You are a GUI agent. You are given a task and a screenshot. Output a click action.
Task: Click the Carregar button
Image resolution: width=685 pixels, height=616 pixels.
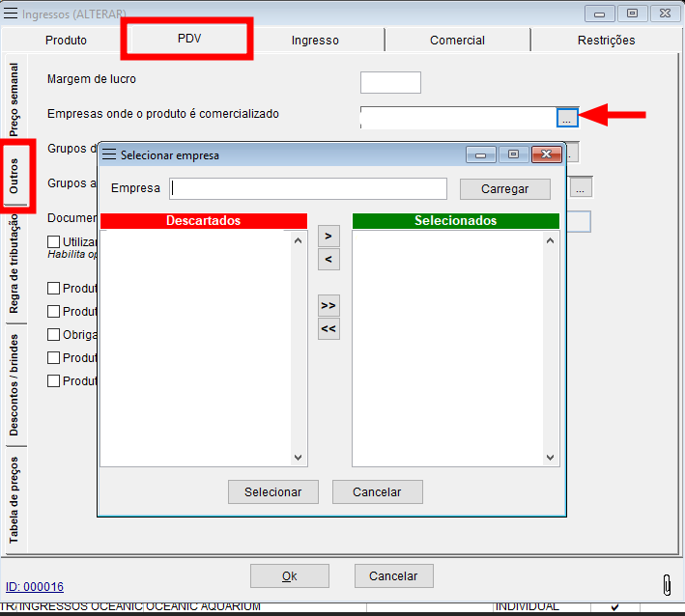[x=505, y=189]
